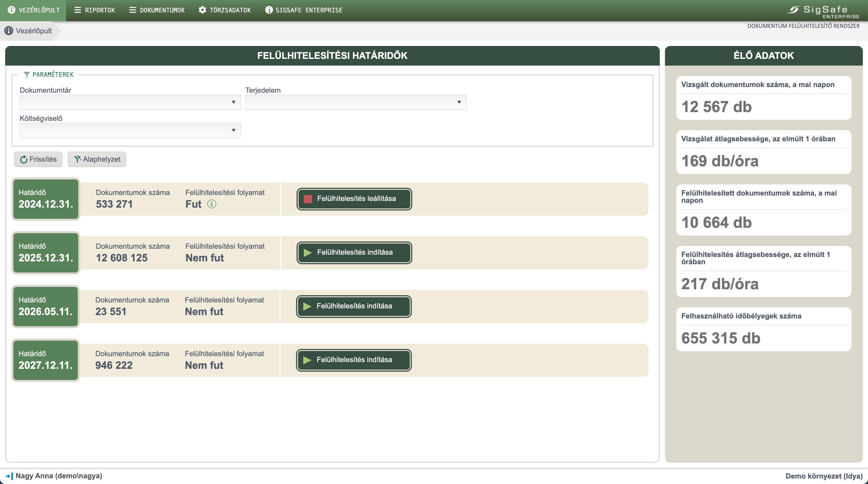868x484 pixels.
Task: Stop revalidation for deadline 2024.12.31.
Action: pyautogui.click(x=354, y=199)
